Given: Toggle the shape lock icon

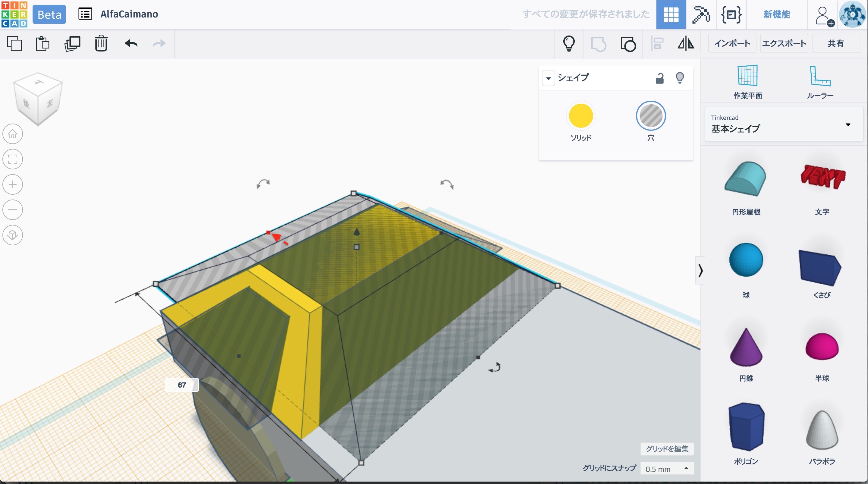Looking at the screenshot, I should 659,78.
